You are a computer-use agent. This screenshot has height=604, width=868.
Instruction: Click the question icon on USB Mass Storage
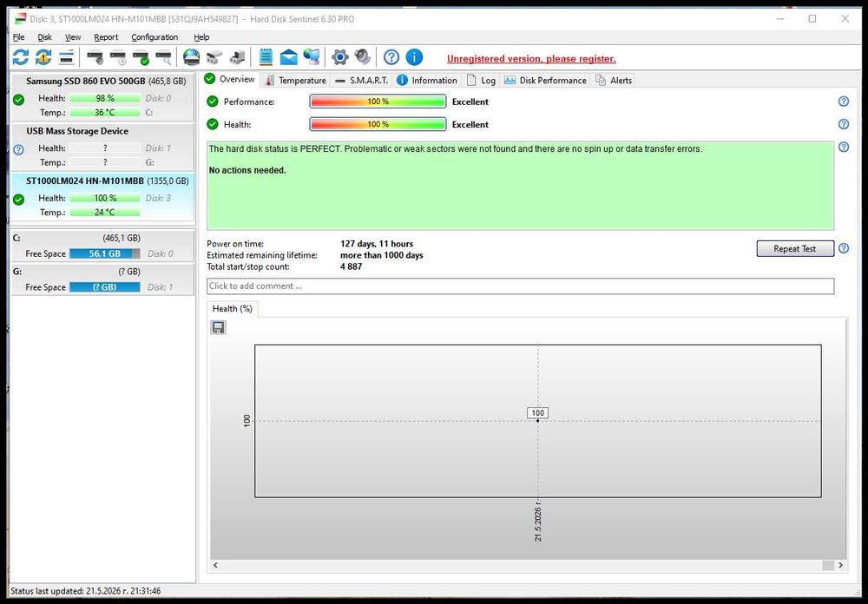18,149
